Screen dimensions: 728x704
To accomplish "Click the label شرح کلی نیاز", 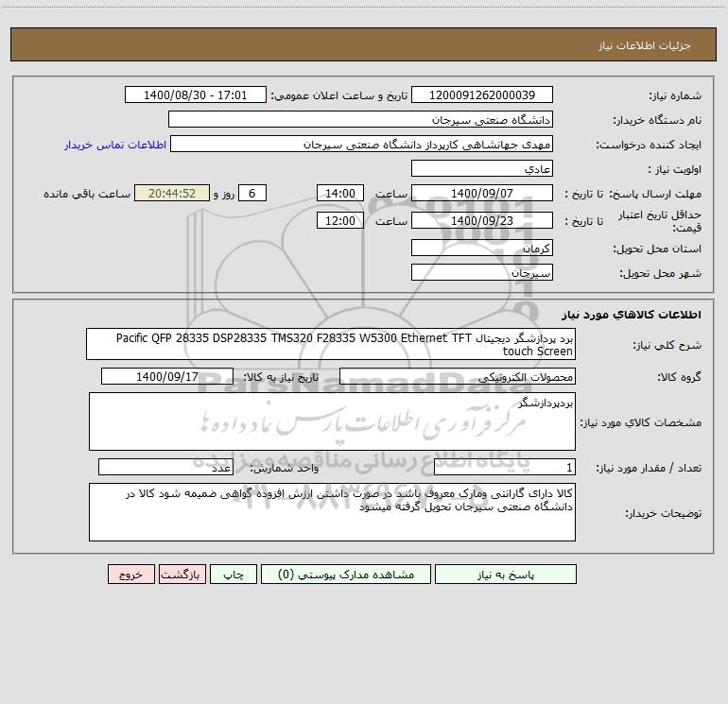I will [667, 346].
